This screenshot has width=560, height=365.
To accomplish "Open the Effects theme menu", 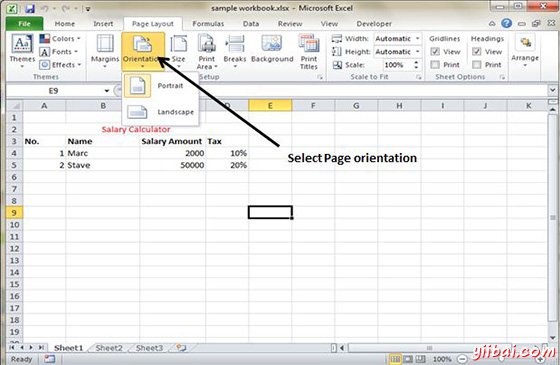I will pos(60,65).
